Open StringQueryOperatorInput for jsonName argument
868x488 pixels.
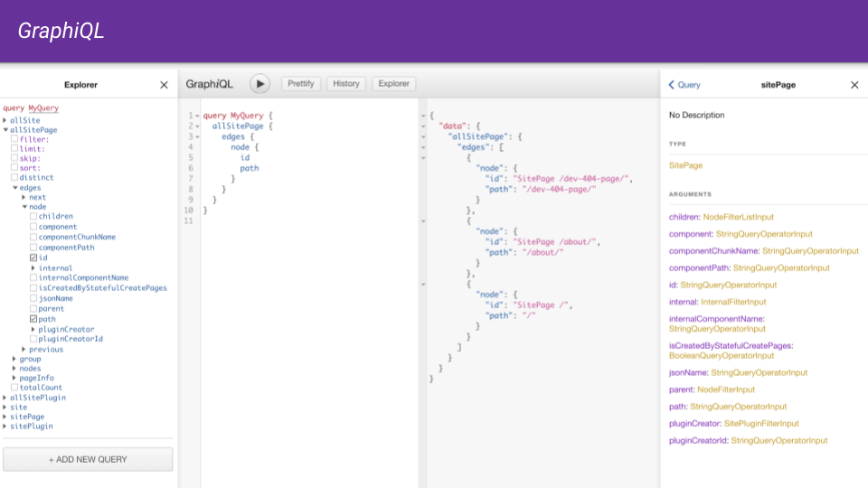(x=759, y=373)
